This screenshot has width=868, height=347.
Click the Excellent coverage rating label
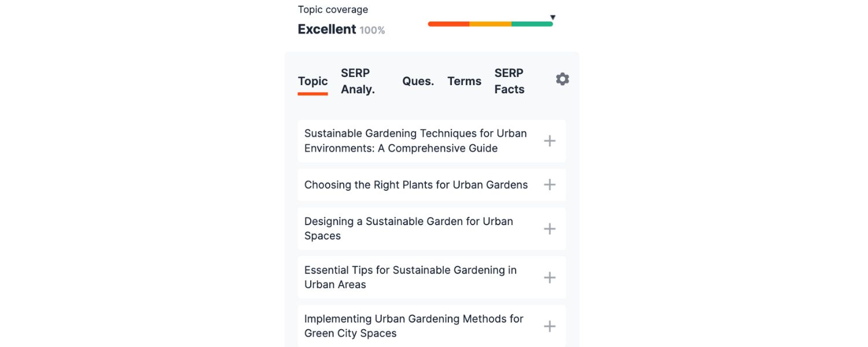click(326, 29)
